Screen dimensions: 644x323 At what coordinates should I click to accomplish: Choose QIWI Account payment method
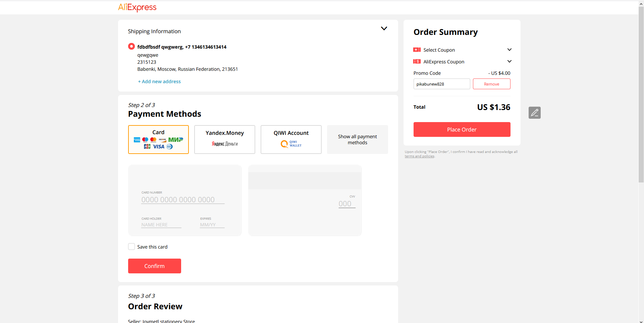pyautogui.click(x=291, y=140)
